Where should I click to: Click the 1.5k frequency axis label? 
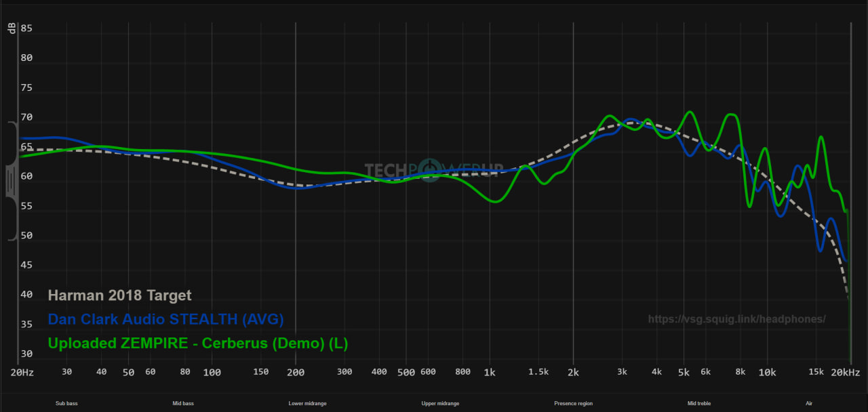(x=539, y=372)
